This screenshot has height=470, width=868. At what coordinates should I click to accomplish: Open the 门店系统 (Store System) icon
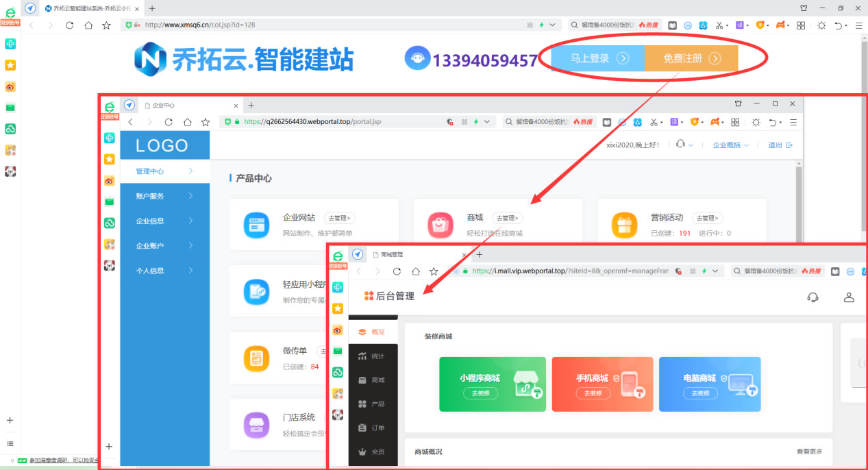256,424
